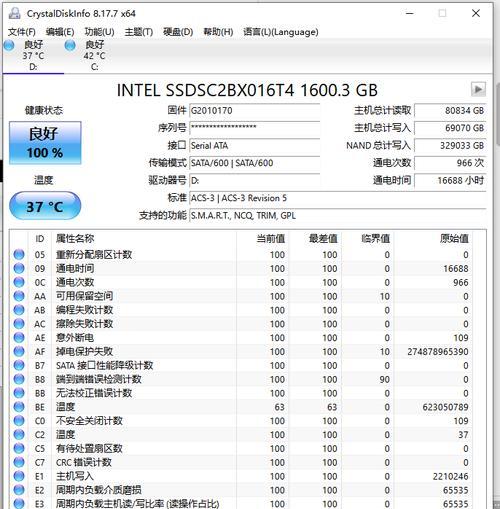
Task: Click status orb for attribute E2 周期内负载介质磨损
Action: (19, 490)
